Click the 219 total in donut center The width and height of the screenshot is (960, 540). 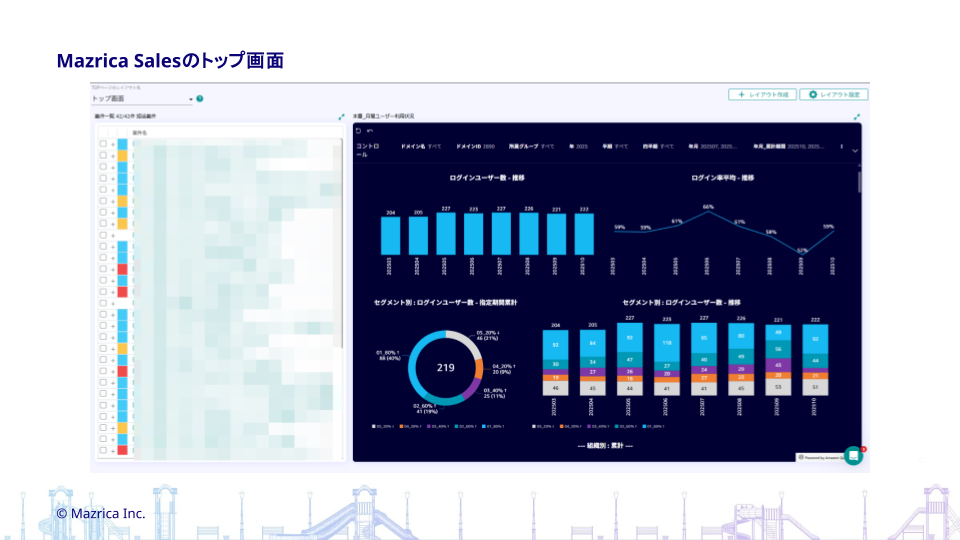tap(446, 367)
